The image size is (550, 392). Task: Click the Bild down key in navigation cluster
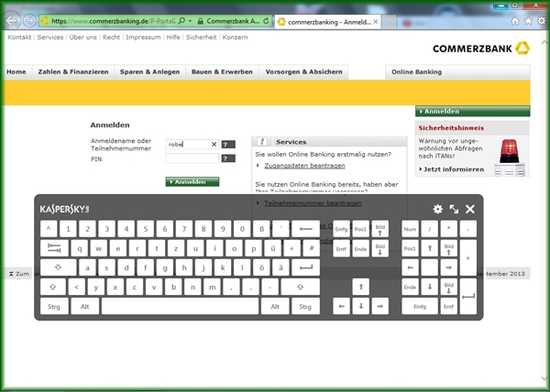pyautogui.click(x=379, y=248)
